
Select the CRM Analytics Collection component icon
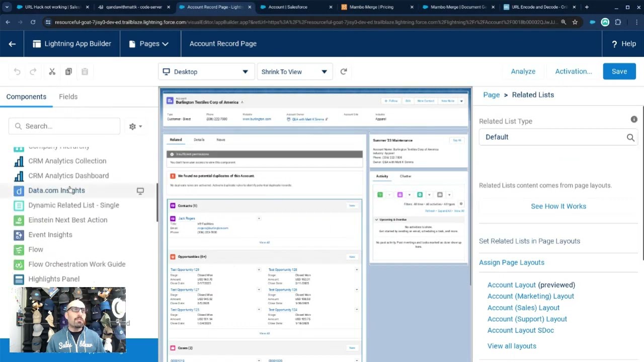point(19,161)
